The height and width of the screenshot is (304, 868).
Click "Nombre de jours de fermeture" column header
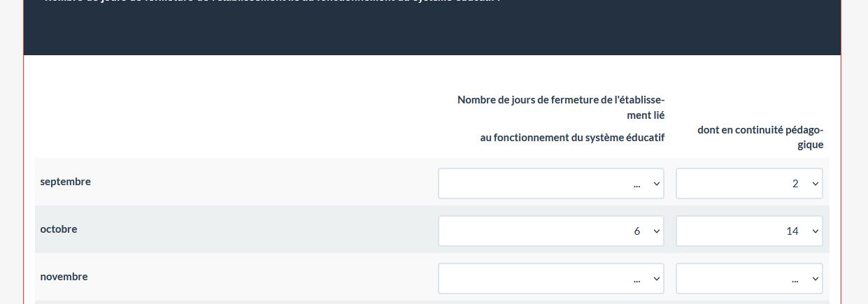coord(561,100)
